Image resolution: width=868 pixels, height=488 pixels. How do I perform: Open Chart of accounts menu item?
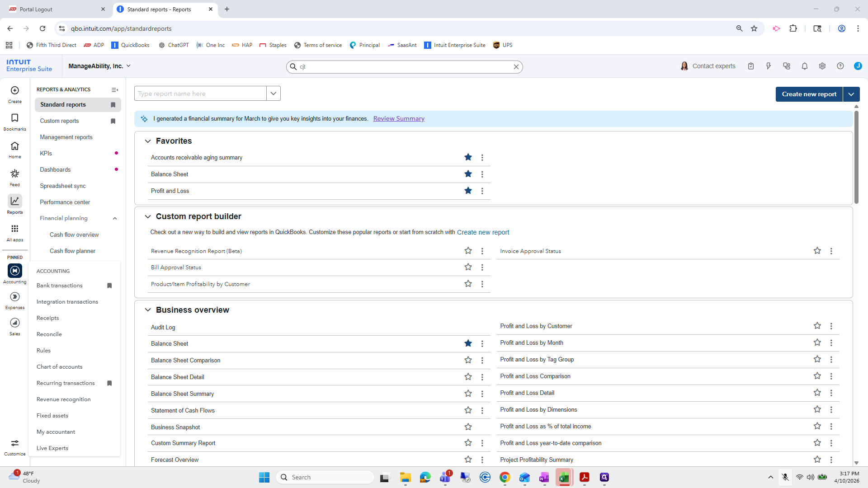59,366
